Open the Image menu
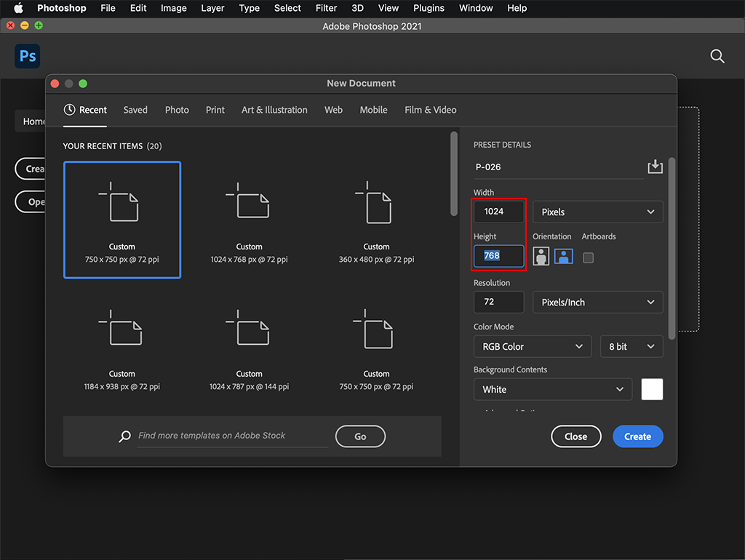Image resolution: width=745 pixels, height=560 pixels. click(x=173, y=8)
